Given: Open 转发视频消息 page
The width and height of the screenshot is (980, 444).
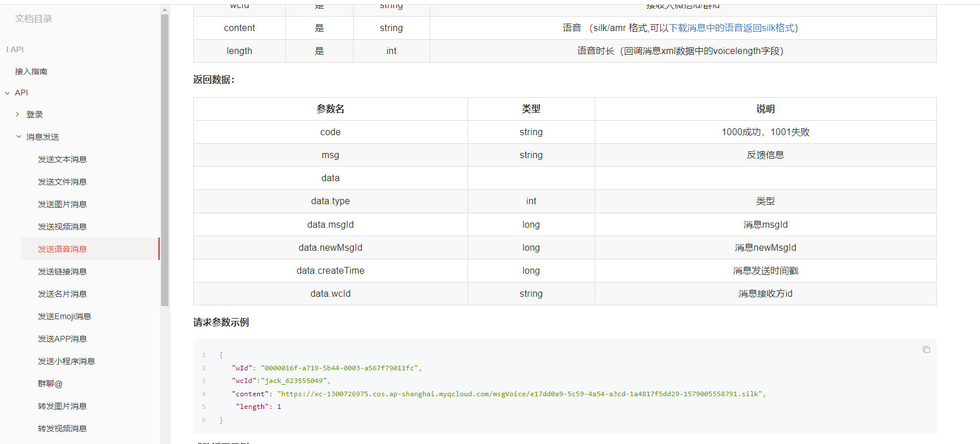Looking at the screenshot, I should [x=62, y=428].
